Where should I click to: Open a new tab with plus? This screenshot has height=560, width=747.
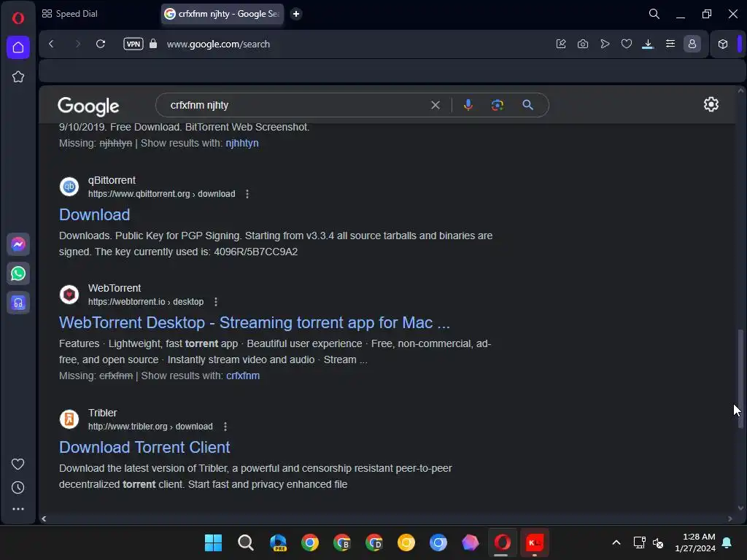296,14
